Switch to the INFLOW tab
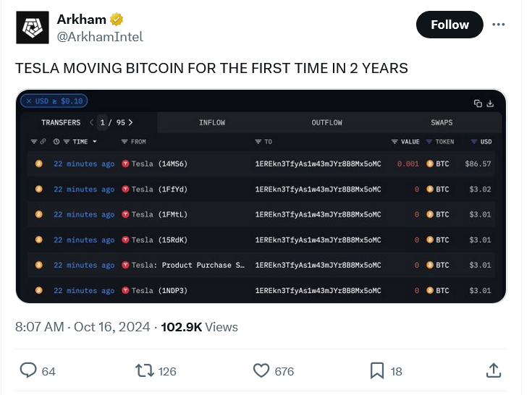Viewport: 532px width, 395px height. [212, 122]
